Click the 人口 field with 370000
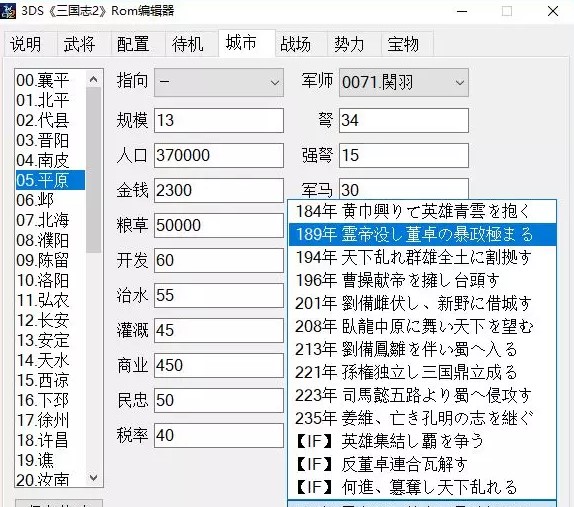 tap(219, 155)
